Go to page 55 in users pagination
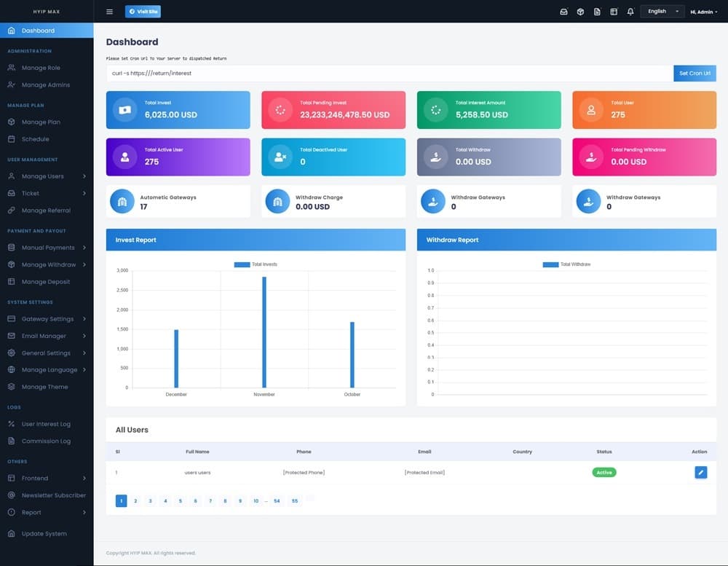Screen dimensions: 728x566 point(295,501)
